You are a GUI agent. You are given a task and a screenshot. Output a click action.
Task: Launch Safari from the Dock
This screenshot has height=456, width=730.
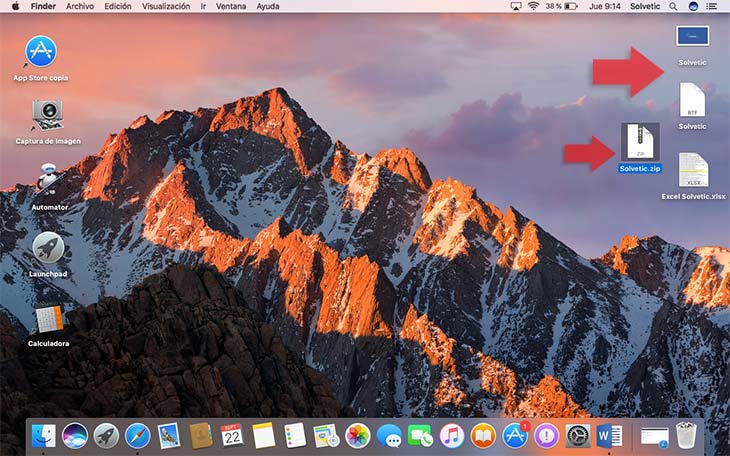[138, 436]
